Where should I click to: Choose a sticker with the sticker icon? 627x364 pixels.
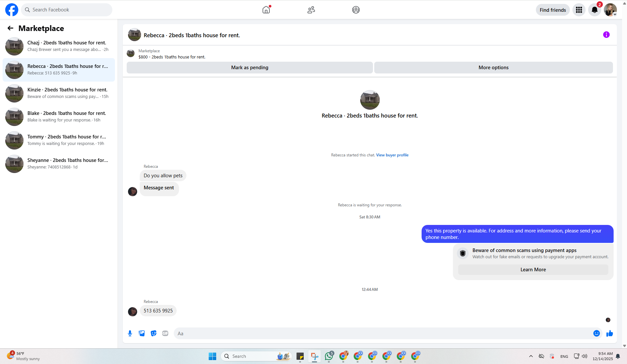click(x=153, y=333)
